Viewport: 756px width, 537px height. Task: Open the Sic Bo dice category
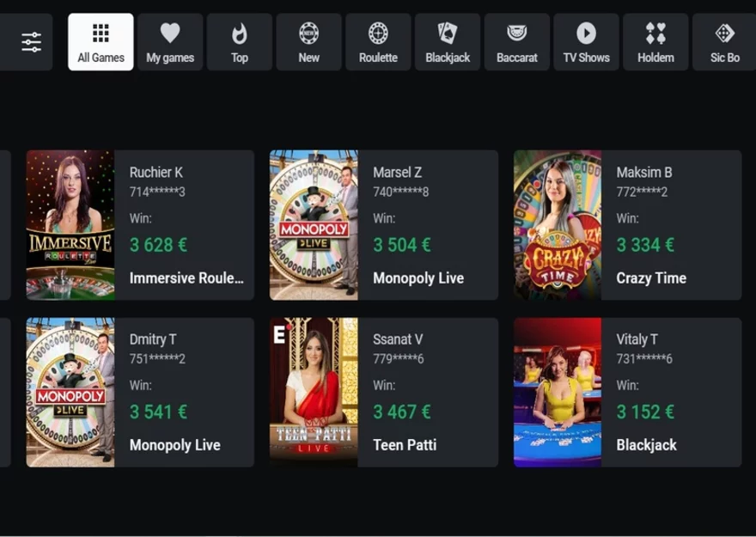[724, 42]
